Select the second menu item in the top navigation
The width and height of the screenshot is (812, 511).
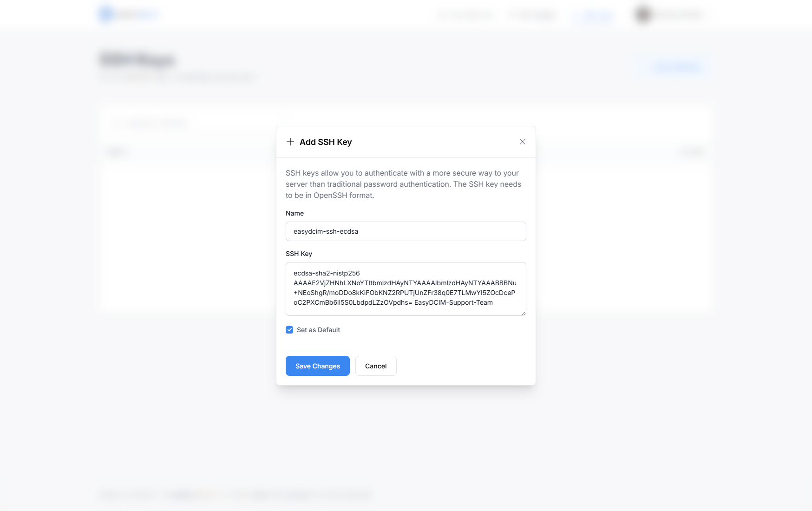[x=532, y=14]
